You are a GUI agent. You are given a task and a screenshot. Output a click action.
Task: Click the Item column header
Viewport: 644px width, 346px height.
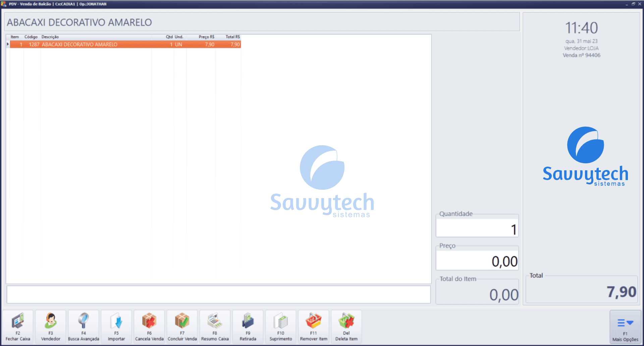(15, 37)
